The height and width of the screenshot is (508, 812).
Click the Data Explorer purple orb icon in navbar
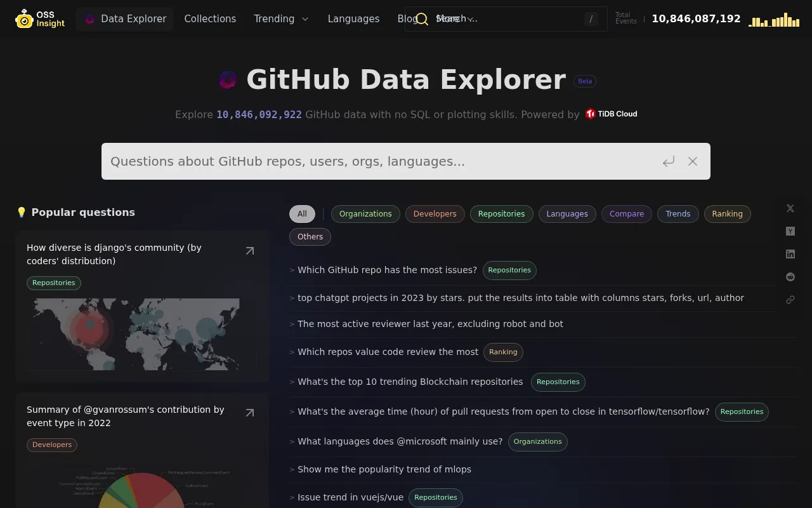(x=90, y=19)
